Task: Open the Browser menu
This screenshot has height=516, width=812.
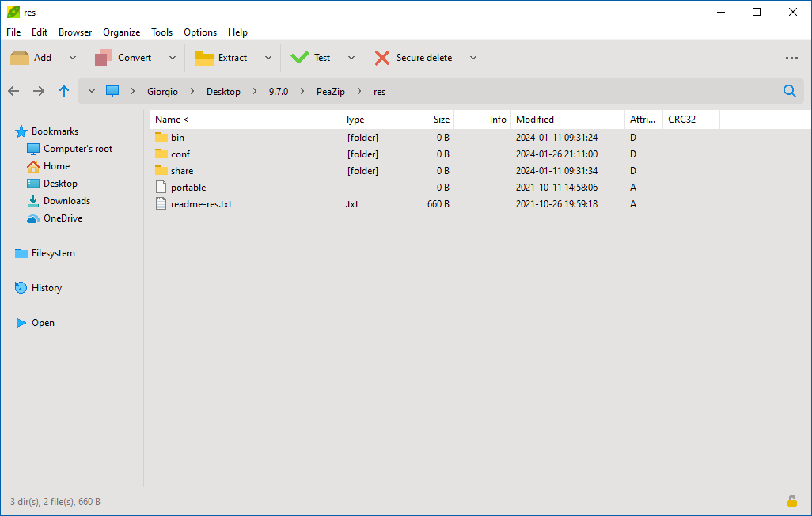Action: pos(75,32)
